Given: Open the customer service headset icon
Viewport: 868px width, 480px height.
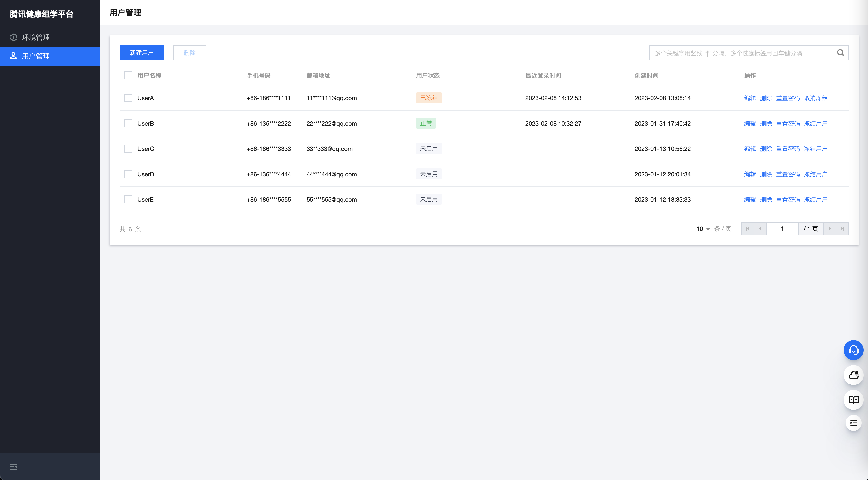Looking at the screenshot, I should 853,350.
